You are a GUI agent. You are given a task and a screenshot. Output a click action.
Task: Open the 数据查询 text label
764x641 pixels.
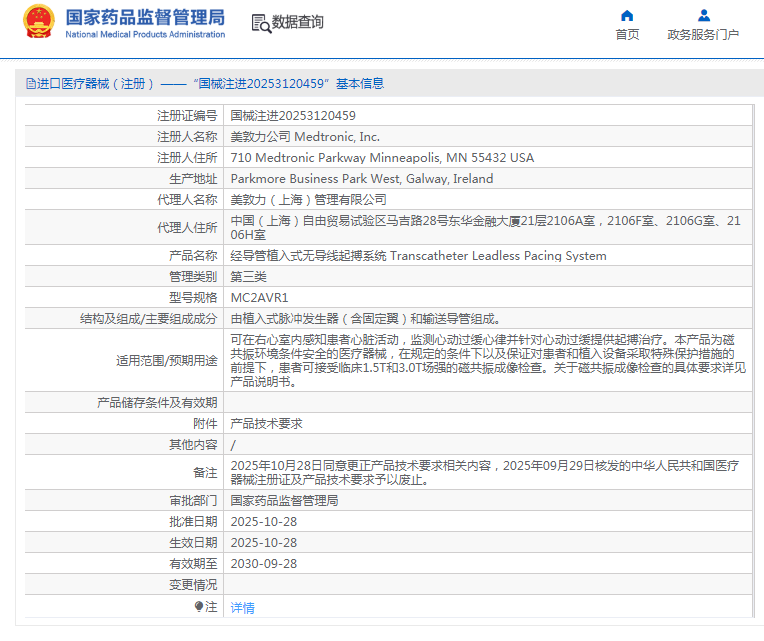click(298, 22)
